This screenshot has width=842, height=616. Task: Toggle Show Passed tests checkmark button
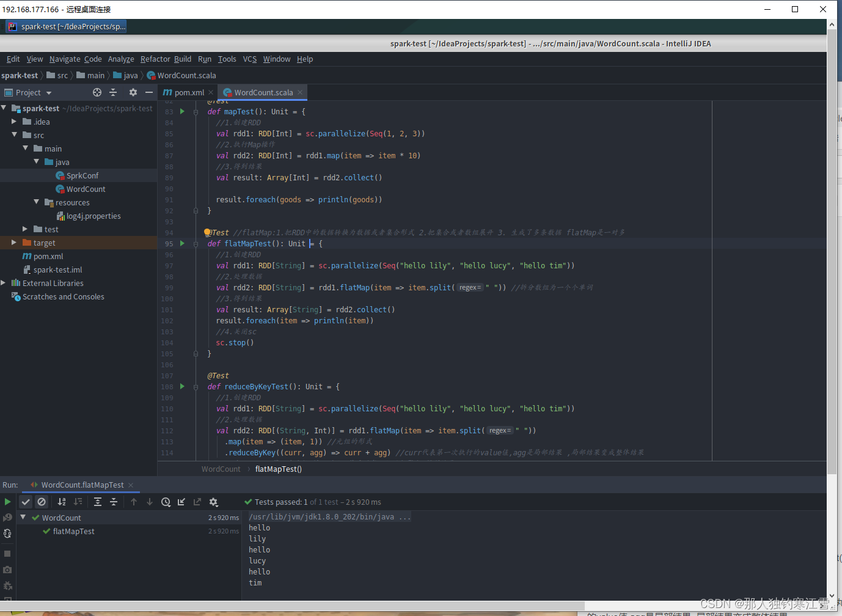(26, 502)
